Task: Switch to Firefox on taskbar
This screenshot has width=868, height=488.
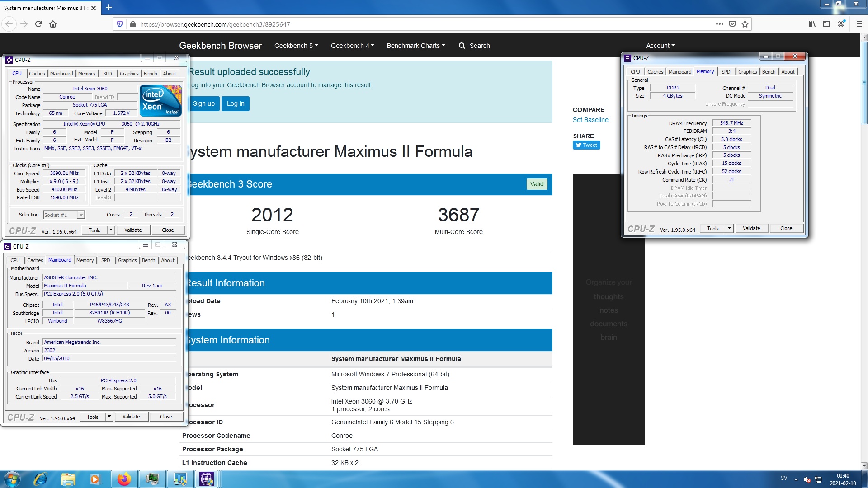Action: 124,479
